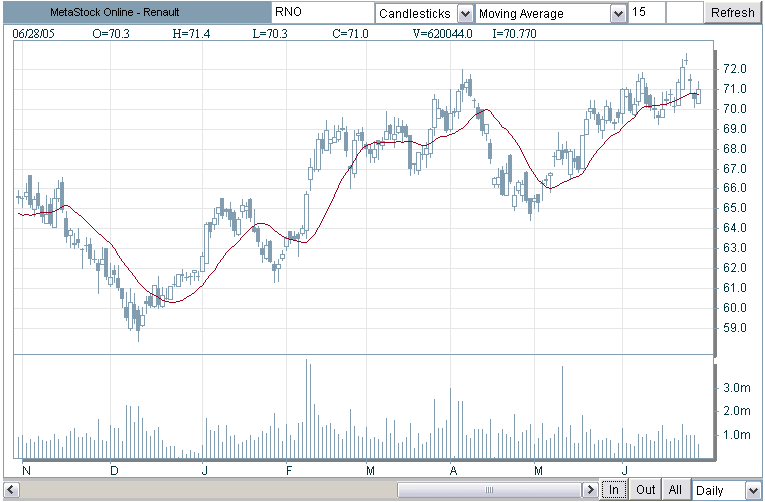Click the F month label on axis

(x=289, y=471)
